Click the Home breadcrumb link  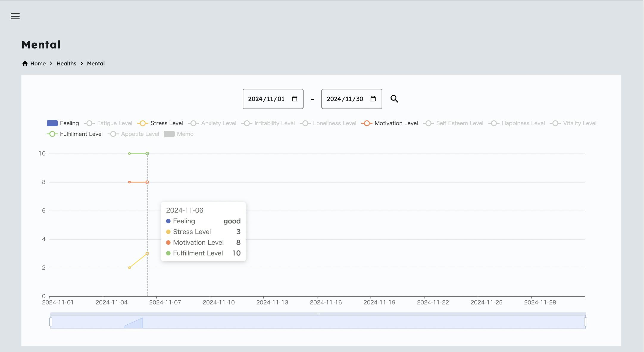click(38, 64)
